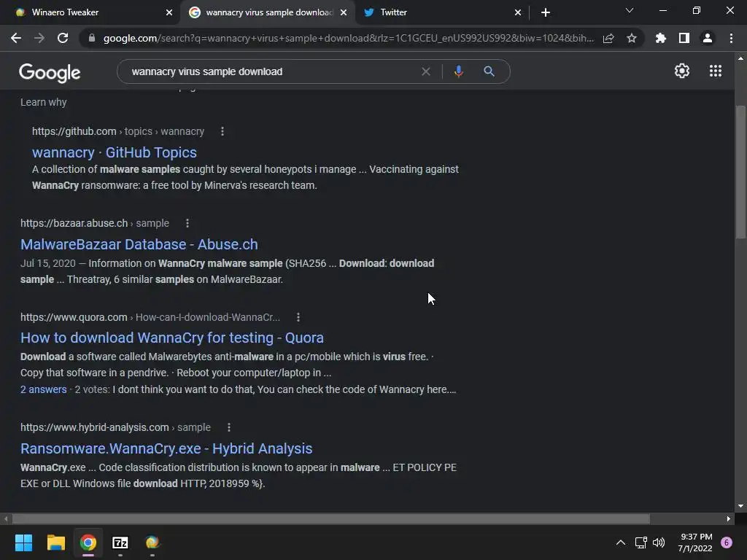This screenshot has height=560, width=747.
Task: Click the URL in the address bar
Action: (348, 38)
